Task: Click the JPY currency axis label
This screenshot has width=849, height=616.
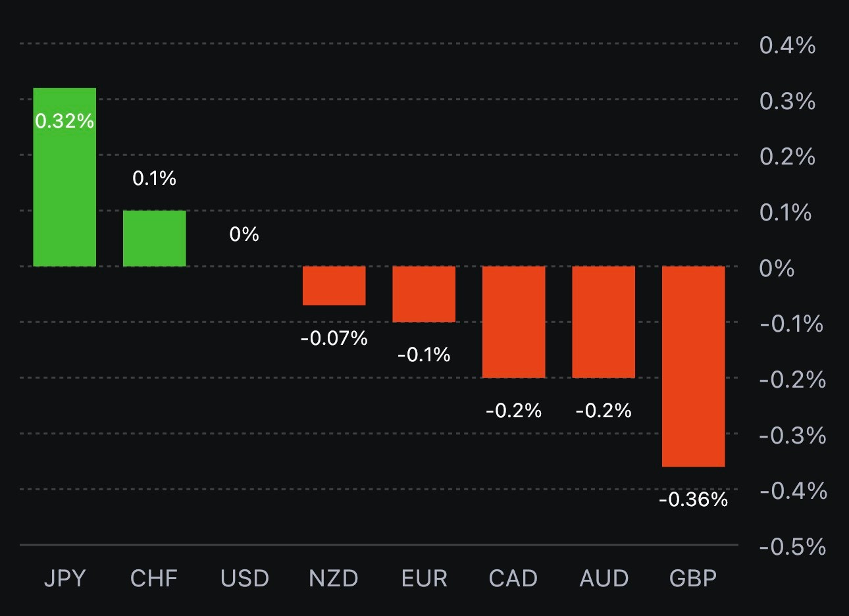Action: pos(64,578)
